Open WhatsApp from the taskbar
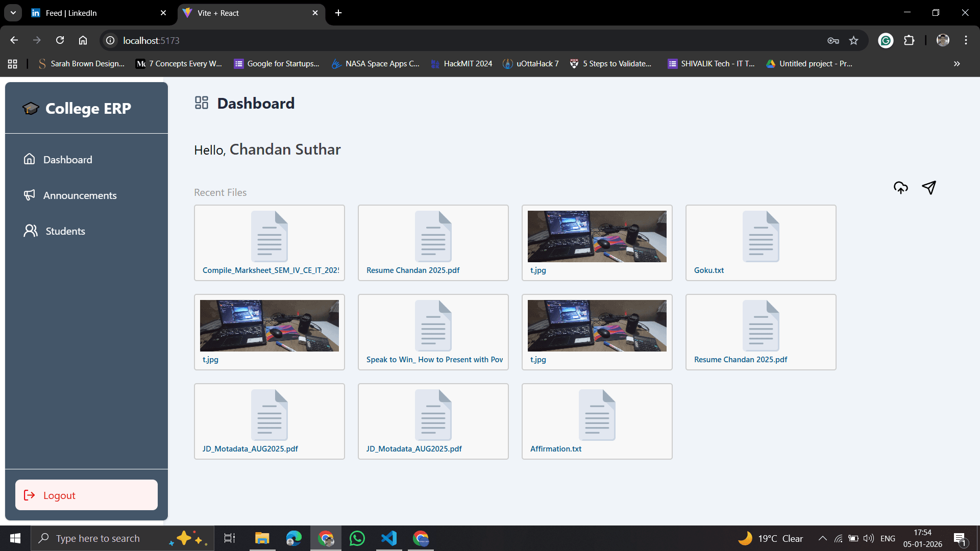Screen dimensions: 980x551 pos(357,538)
